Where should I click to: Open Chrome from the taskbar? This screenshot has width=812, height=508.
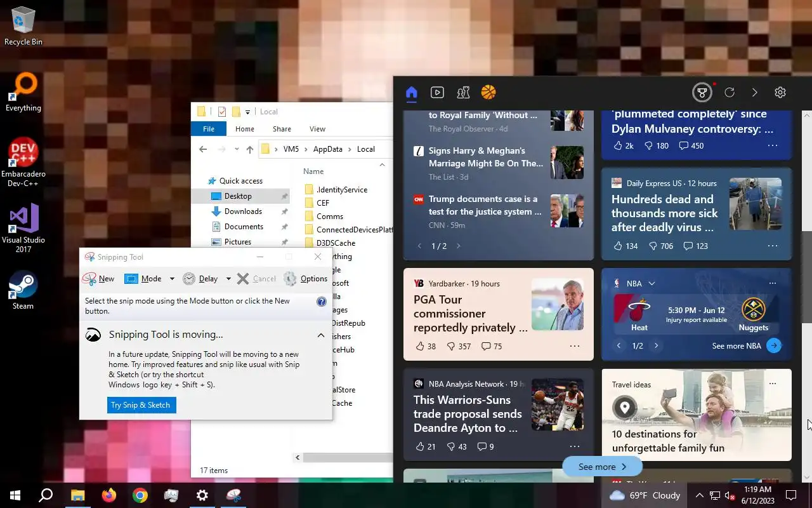pyautogui.click(x=140, y=495)
